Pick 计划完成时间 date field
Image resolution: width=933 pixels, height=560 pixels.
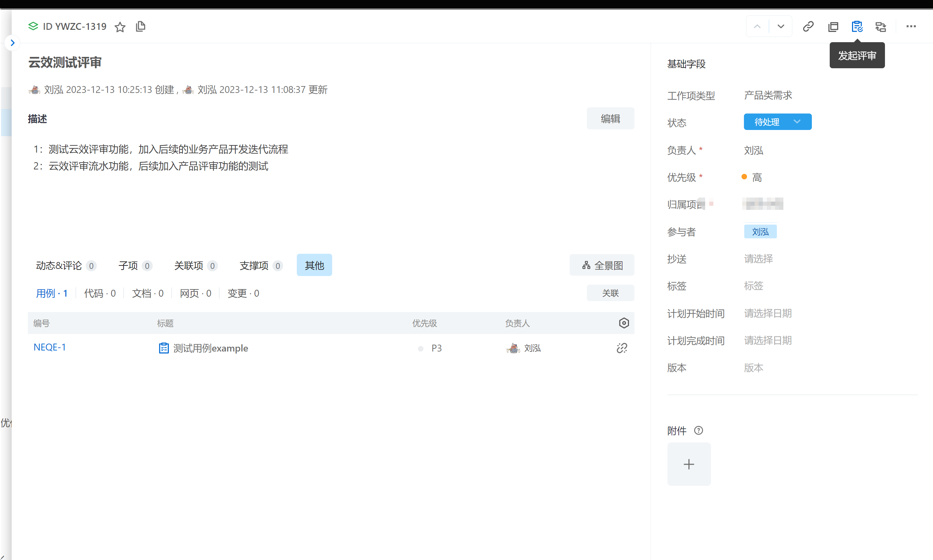(767, 341)
